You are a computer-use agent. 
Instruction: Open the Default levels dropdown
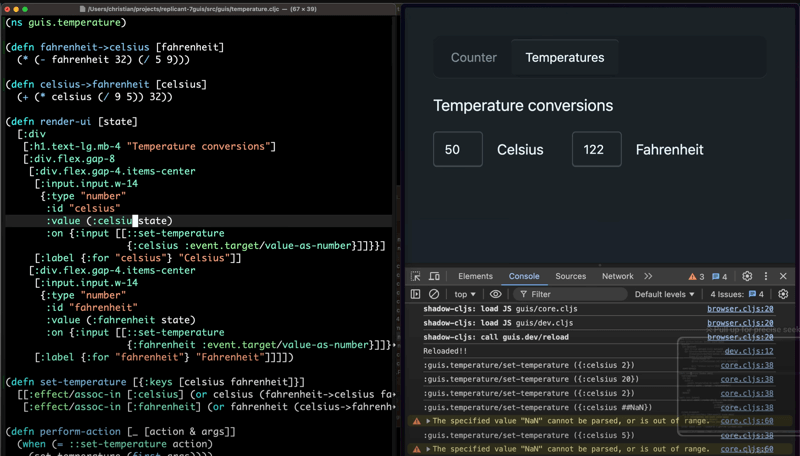[664, 294]
